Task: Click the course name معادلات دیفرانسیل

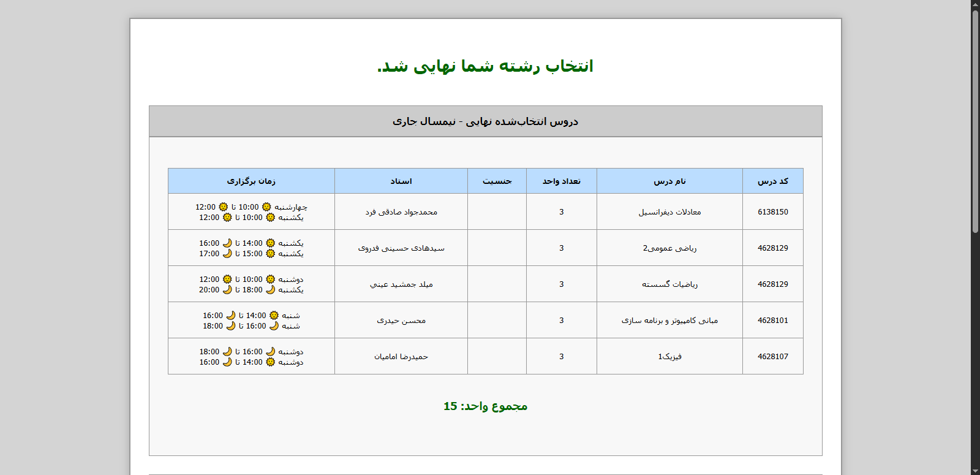Action: tap(669, 212)
